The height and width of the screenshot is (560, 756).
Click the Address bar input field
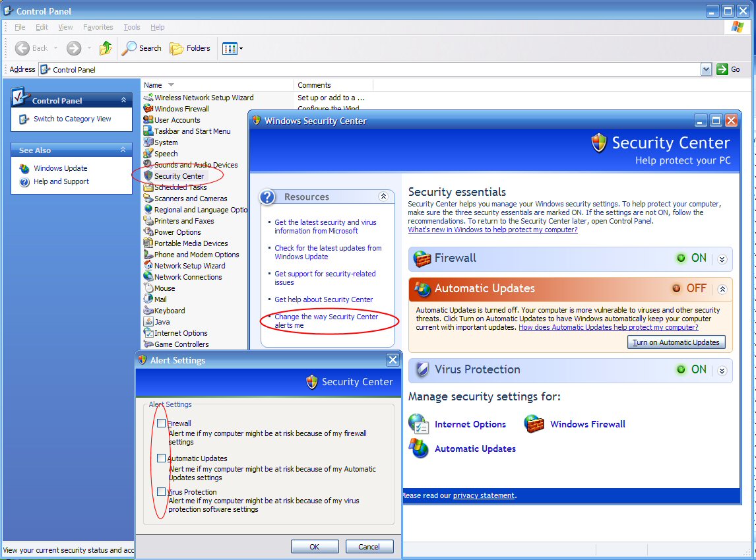(369, 69)
